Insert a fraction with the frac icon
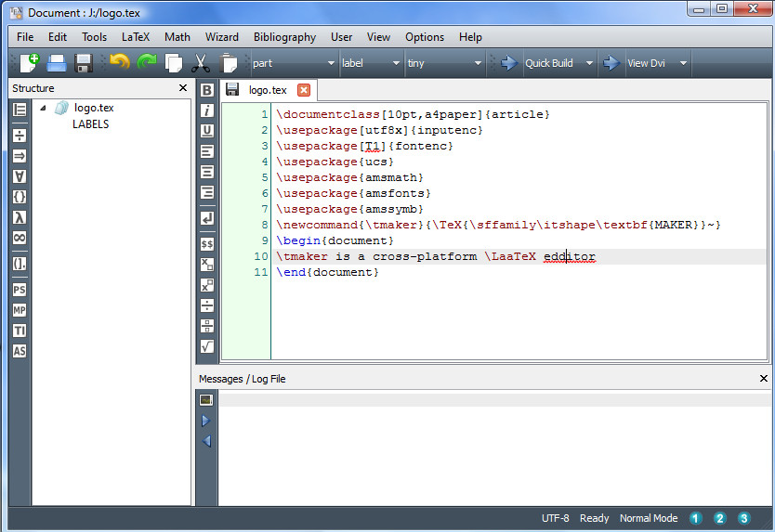Image resolution: width=775 pixels, height=532 pixels. coord(207,305)
